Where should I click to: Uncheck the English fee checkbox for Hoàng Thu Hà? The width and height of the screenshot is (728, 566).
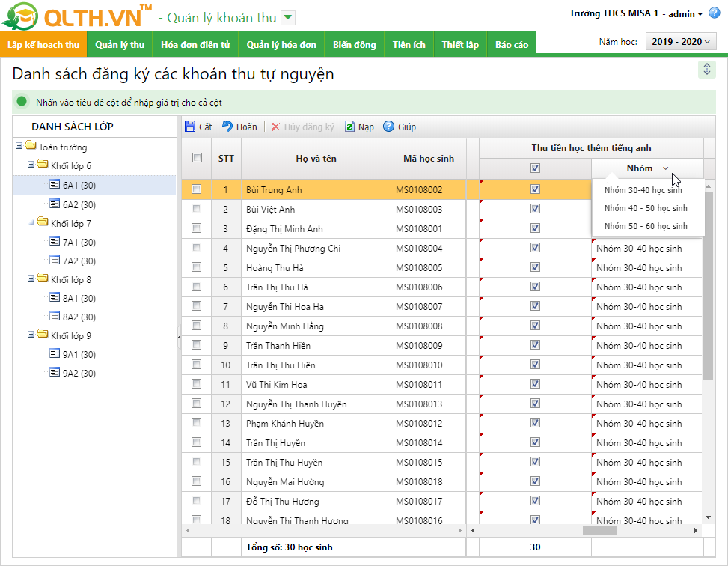click(x=535, y=268)
